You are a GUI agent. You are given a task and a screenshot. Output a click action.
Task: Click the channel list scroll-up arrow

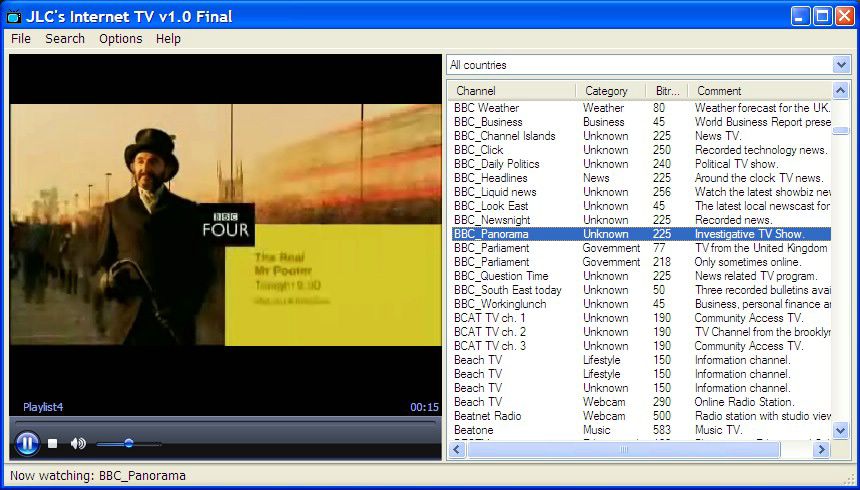[x=840, y=90]
